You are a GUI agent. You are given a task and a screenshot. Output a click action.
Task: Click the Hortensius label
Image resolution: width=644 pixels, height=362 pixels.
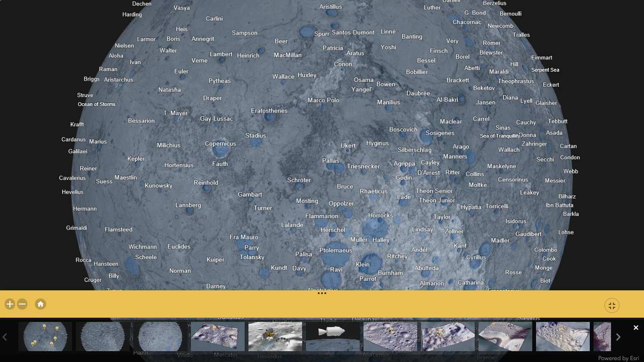(179, 165)
